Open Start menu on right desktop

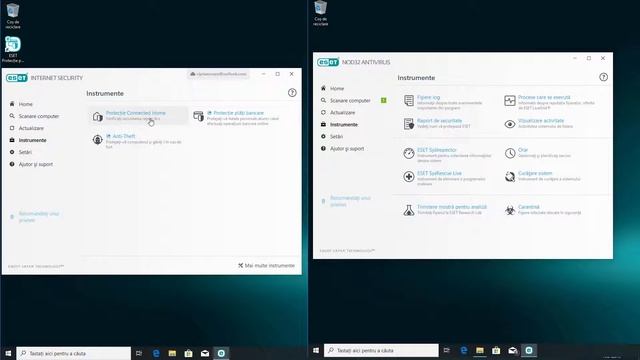click(x=316, y=350)
